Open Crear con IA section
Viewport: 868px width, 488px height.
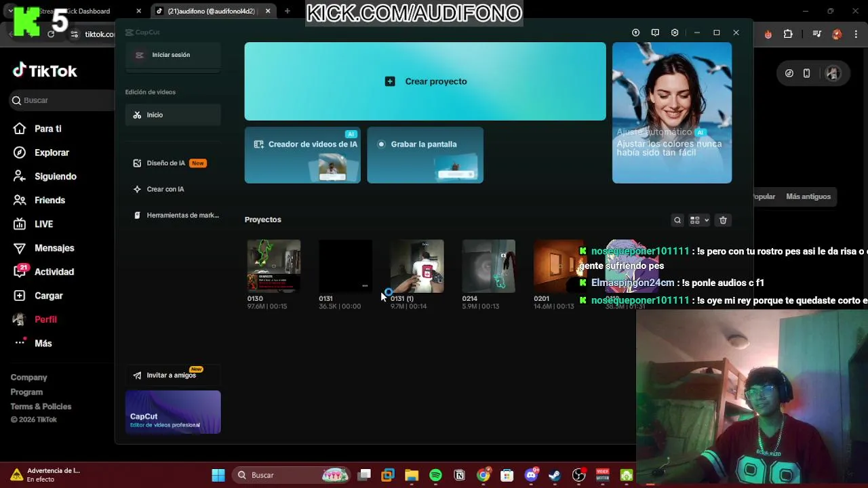click(x=173, y=189)
